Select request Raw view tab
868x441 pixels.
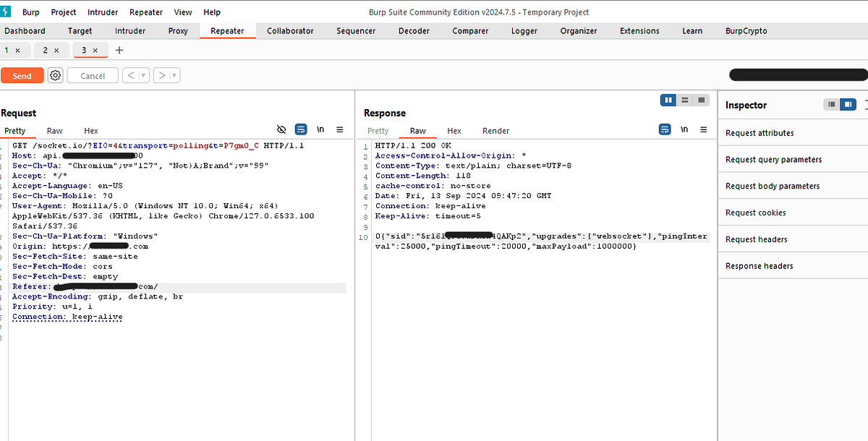point(55,131)
